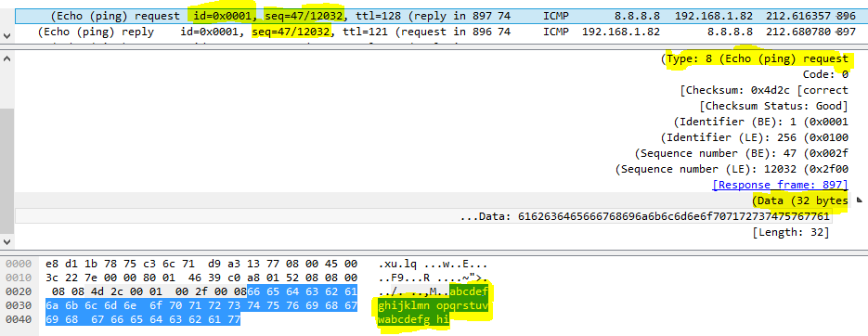Click highlighted hex bytes on offset 0030 row

pos(201,305)
